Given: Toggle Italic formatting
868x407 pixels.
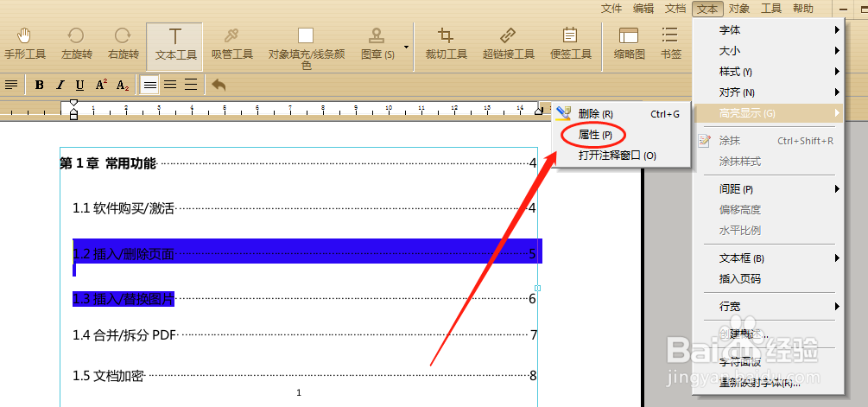Looking at the screenshot, I should (60, 86).
